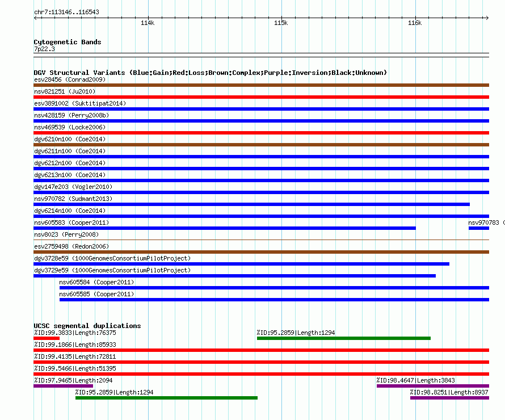This screenshot has width=505, height=420.
Task: Click the %ID:97.9465 Length:2094 label
Action: tap(73, 380)
